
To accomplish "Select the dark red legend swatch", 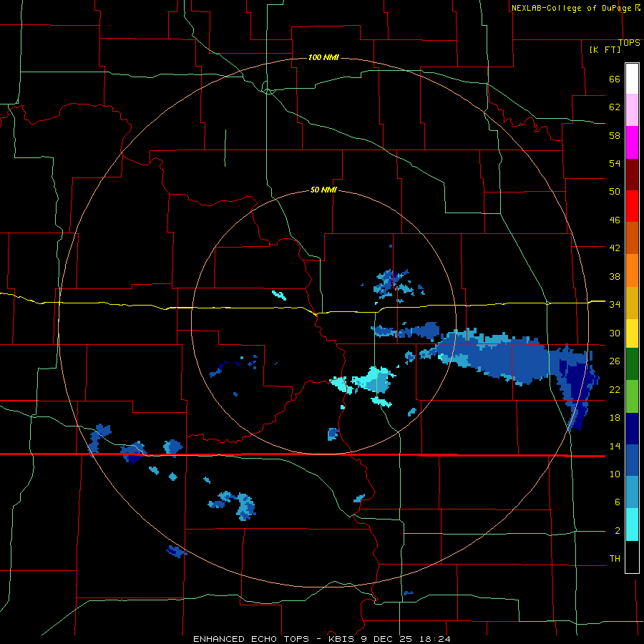I will (x=632, y=174).
